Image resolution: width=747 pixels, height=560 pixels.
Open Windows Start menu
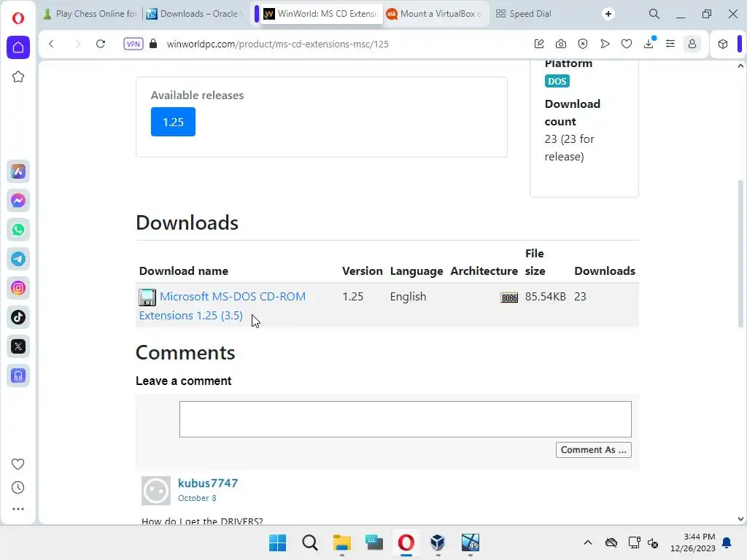point(278,542)
